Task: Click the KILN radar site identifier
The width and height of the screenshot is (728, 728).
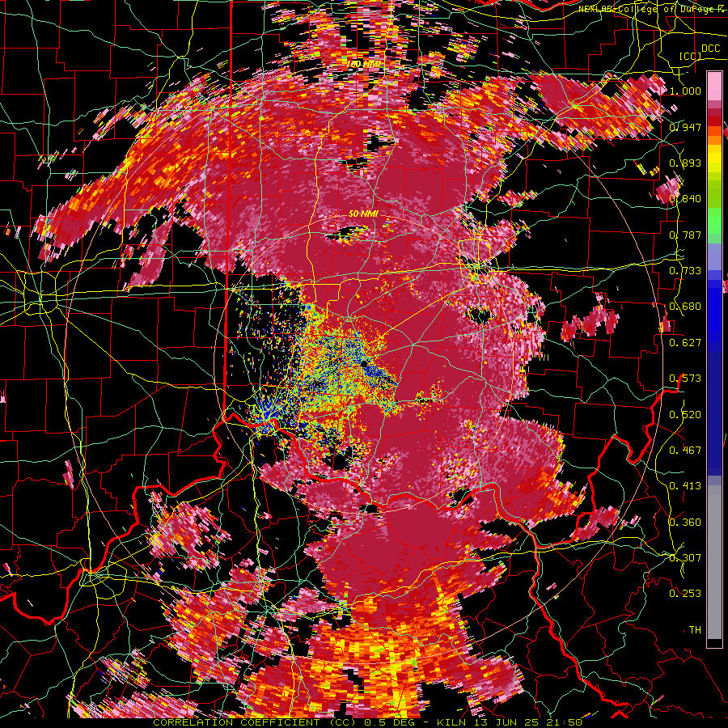Action: [452, 722]
